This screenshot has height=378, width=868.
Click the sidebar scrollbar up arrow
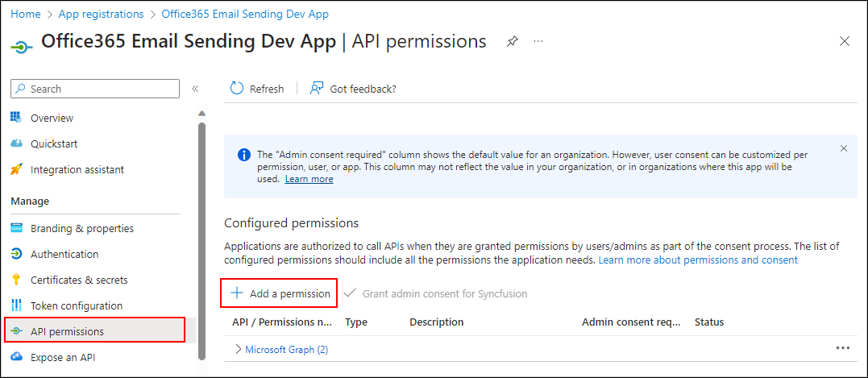click(x=201, y=112)
